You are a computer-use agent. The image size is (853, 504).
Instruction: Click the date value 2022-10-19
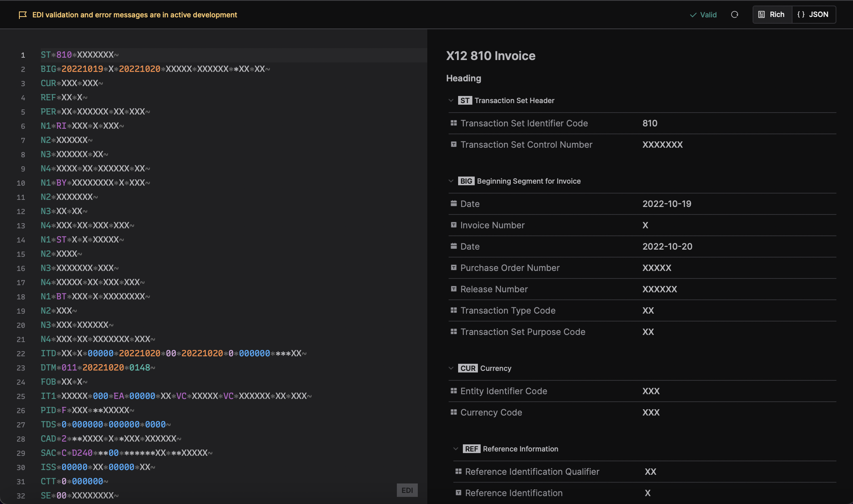(x=667, y=204)
